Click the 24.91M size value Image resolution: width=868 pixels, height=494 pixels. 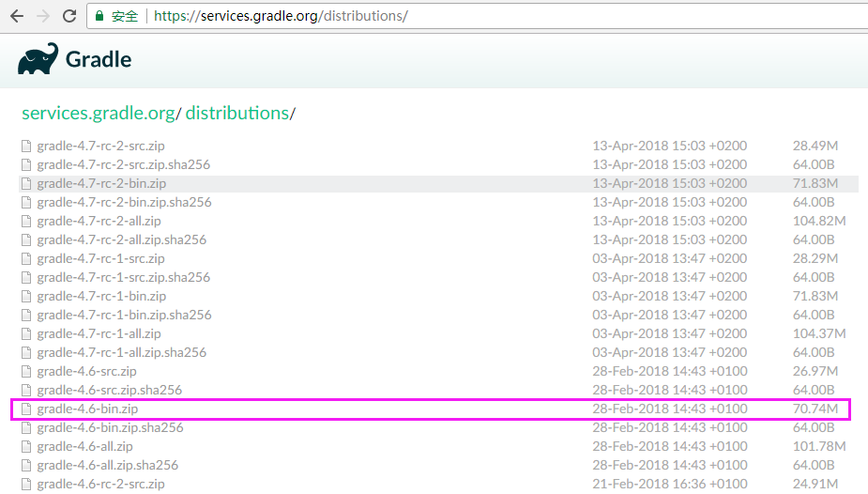pos(815,484)
